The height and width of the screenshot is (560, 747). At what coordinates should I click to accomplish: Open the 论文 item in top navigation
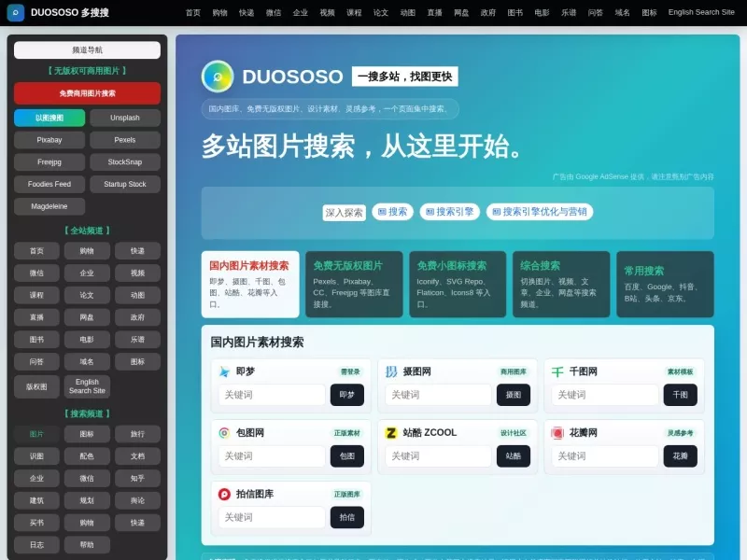pyautogui.click(x=381, y=13)
